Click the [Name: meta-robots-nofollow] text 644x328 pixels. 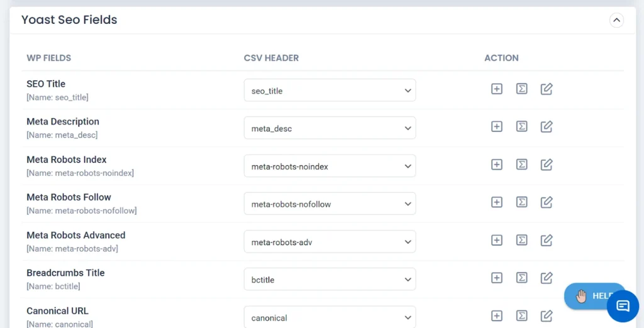coord(82,210)
